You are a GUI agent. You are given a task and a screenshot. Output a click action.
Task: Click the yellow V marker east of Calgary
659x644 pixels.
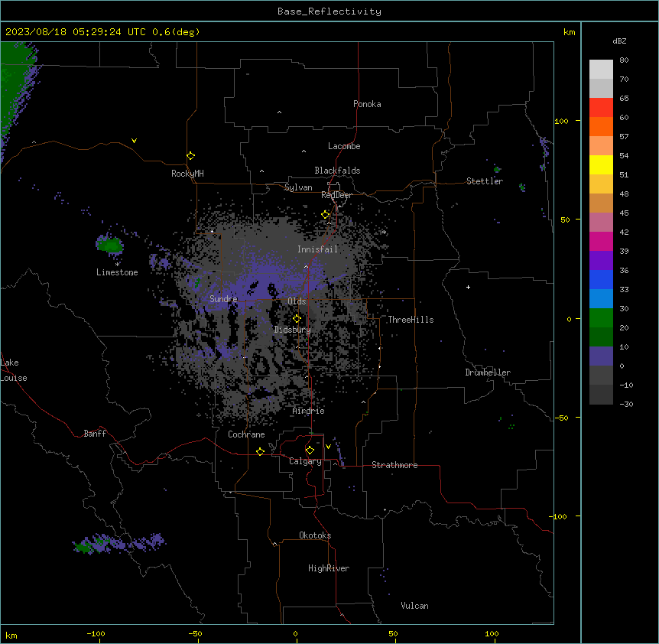(328, 447)
